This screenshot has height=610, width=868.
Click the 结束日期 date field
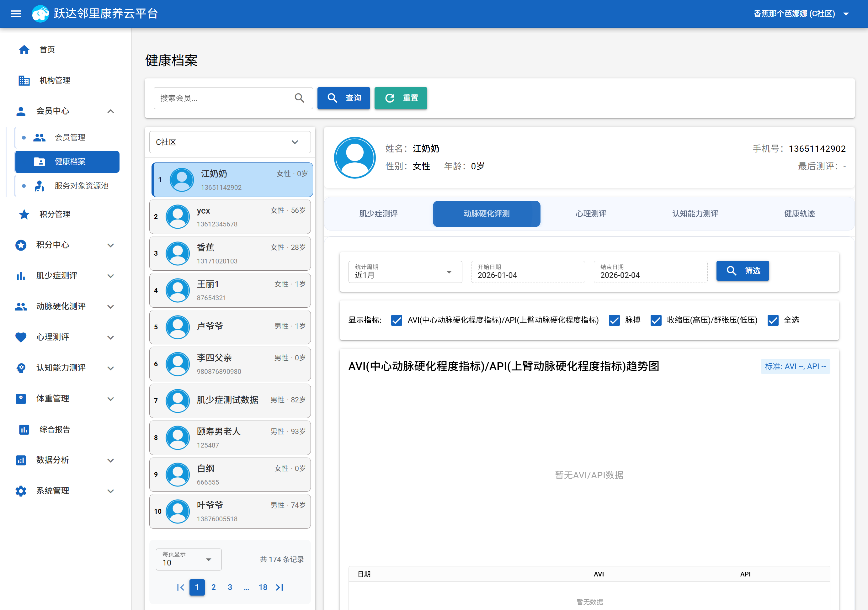[x=651, y=272]
